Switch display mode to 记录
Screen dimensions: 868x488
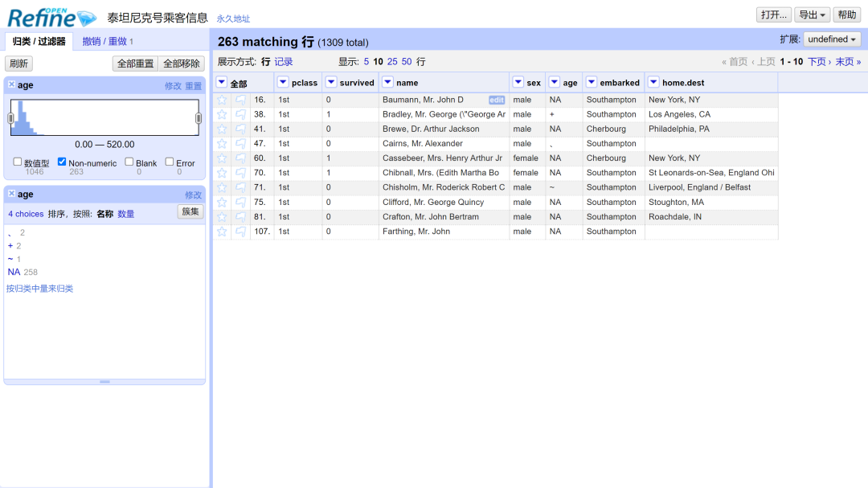[x=284, y=61]
